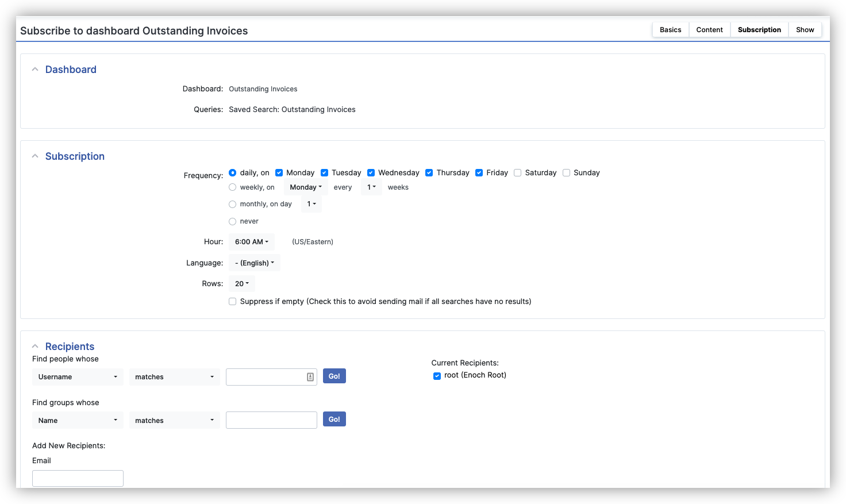Screen dimensions: 846x504
Task: Check Suppress if empty
Action: [x=232, y=301]
